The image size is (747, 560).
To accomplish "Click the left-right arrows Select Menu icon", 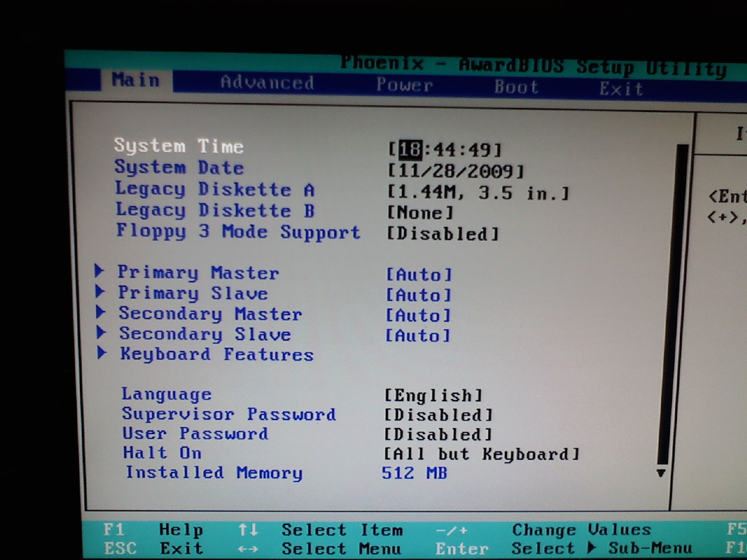I will [247, 549].
